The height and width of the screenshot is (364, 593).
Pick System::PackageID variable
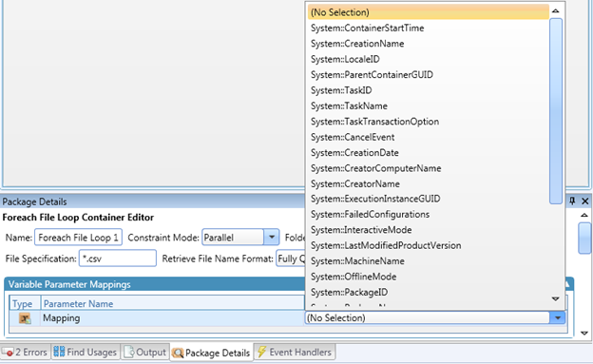[428, 292]
